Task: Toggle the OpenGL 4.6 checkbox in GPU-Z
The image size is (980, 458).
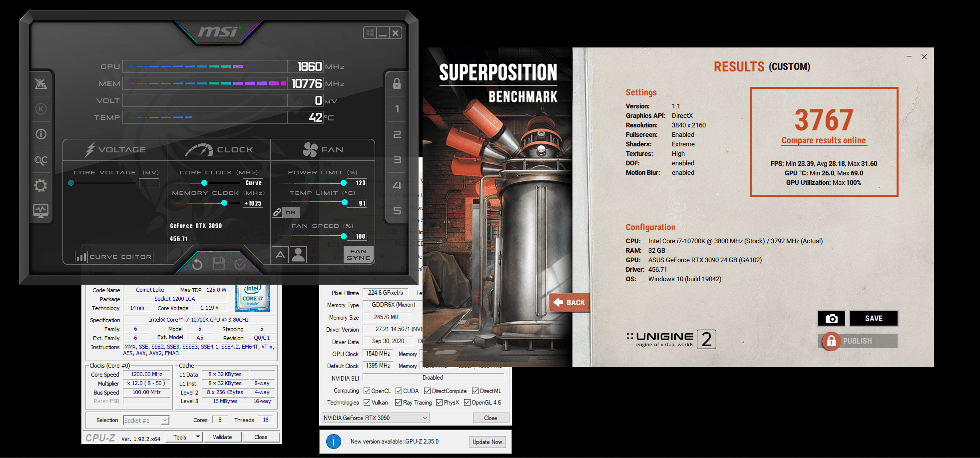Action: coord(467,403)
